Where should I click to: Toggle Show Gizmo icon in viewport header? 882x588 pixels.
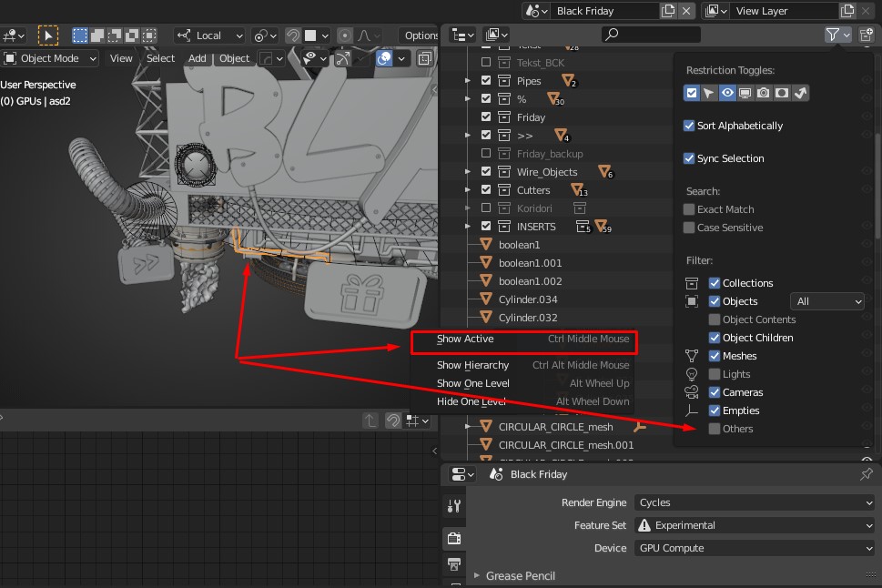point(342,58)
